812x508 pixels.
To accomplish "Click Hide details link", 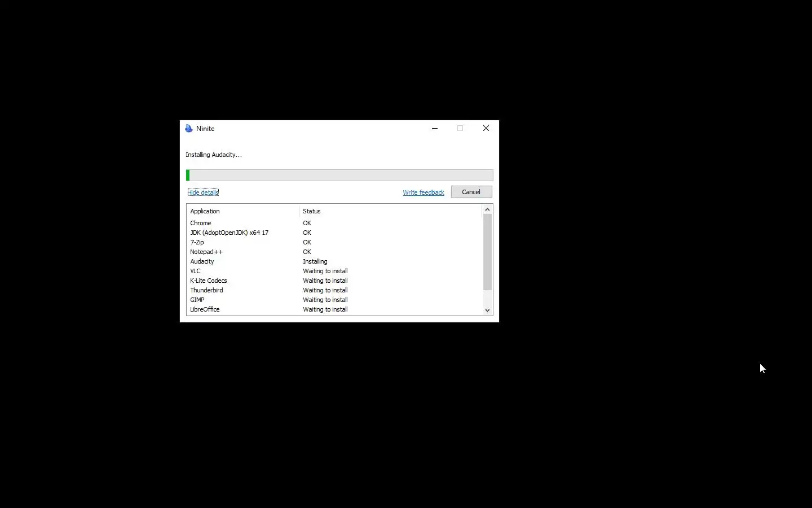I will tap(203, 192).
